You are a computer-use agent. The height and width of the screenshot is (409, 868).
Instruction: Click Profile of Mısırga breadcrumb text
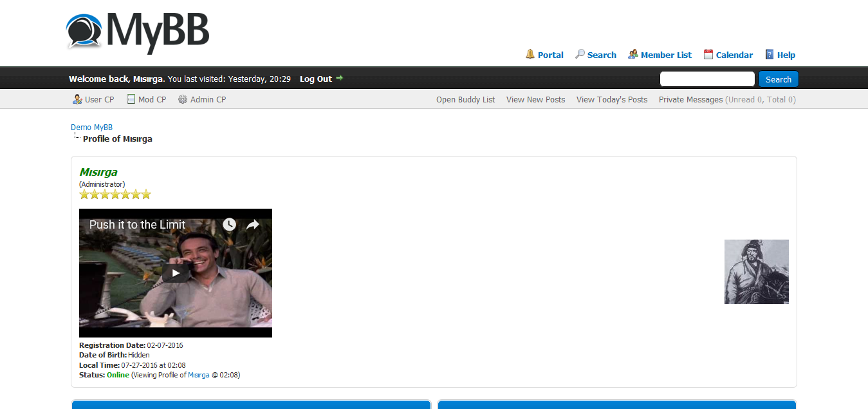pyautogui.click(x=118, y=138)
